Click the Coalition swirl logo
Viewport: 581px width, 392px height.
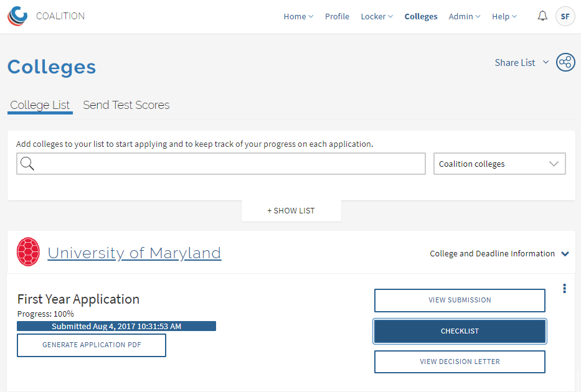coord(17,16)
